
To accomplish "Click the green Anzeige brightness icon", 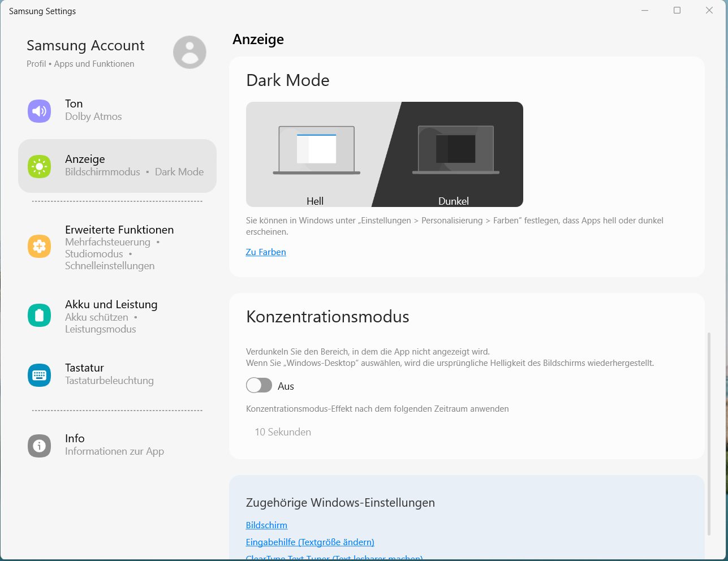I will tap(39, 166).
